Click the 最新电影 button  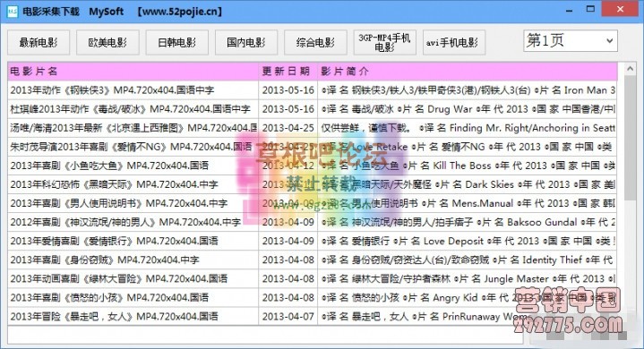(39, 42)
